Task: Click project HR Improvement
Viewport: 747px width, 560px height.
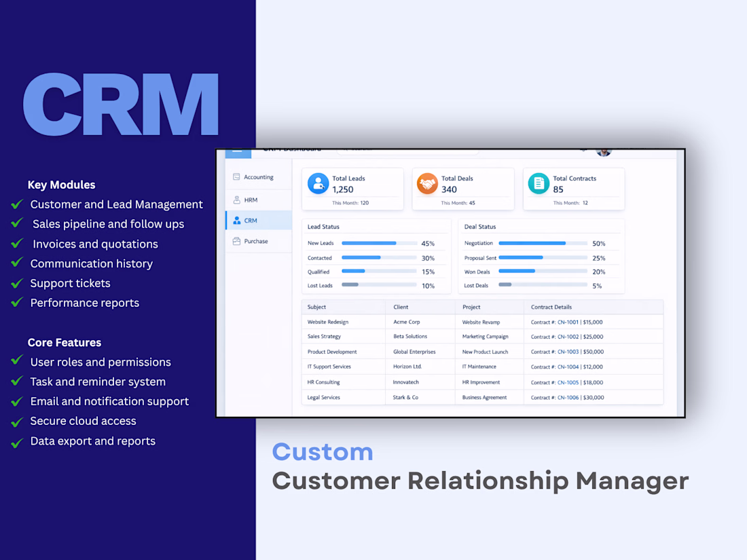Action: pos(481,382)
